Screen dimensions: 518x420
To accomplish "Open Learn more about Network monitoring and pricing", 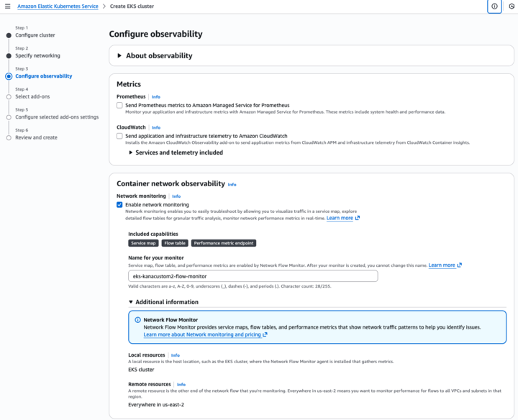I will [201, 334].
